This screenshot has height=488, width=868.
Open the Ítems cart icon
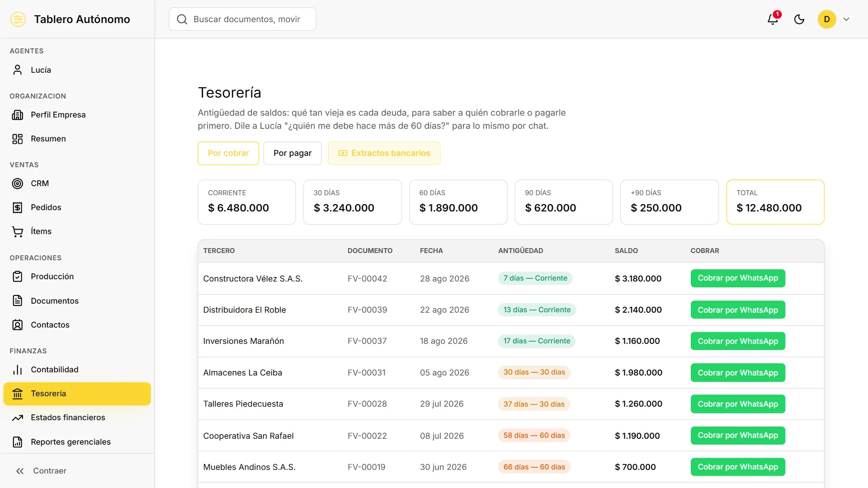pyautogui.click(x=17, y=231)
